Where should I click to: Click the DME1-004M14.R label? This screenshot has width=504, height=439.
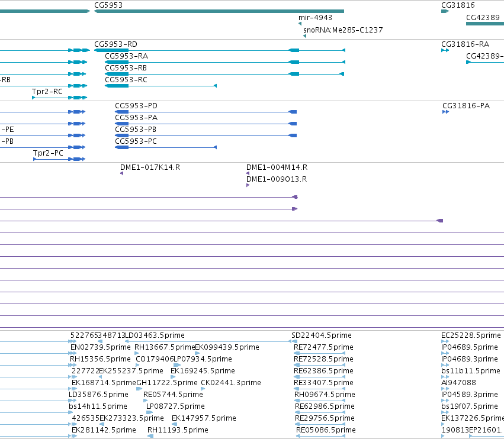coord(277,167)
